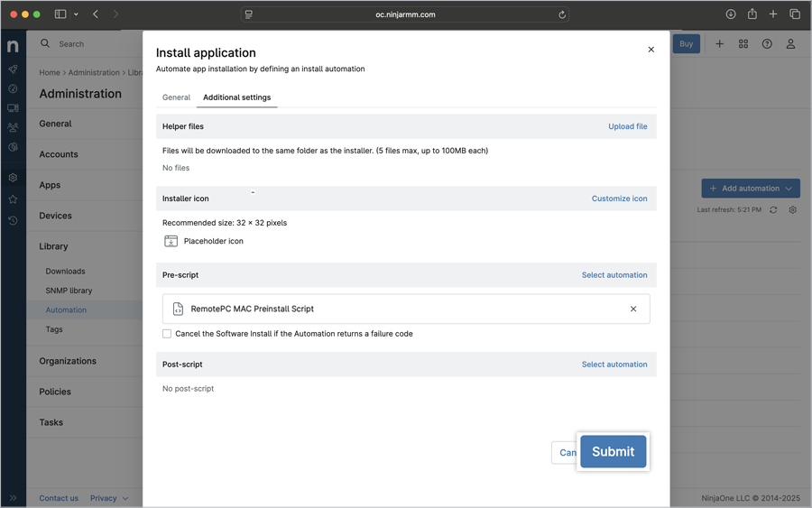This screenshot has height=508, width=812.
Task: Open the user account profile icon
Action: point(790,44)
